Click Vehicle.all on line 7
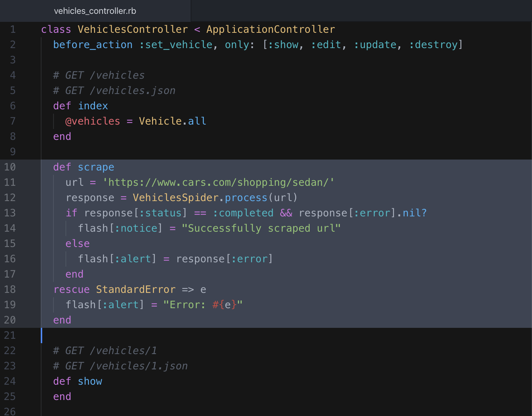This screenshot has height=416, width=532. click(172, 121)
